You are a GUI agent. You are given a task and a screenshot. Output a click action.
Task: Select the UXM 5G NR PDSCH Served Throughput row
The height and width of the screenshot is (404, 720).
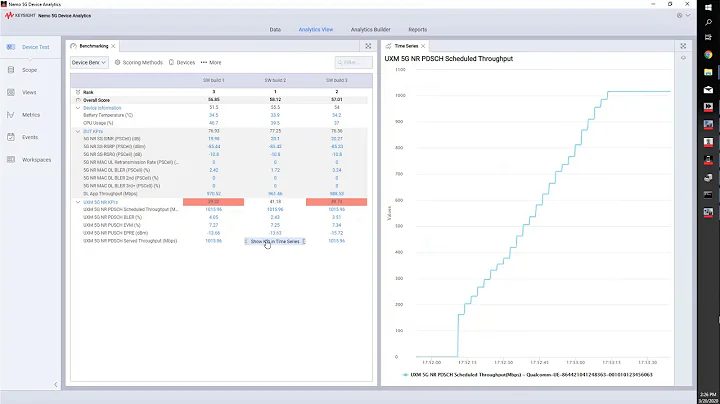click(x=130, y=241)
